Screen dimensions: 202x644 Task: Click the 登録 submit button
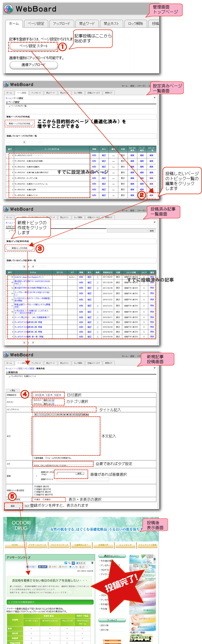pos(13,506)
